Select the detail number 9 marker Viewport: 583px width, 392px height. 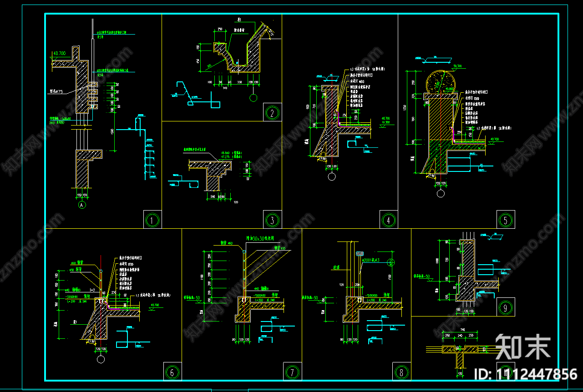tap(506, 307)
